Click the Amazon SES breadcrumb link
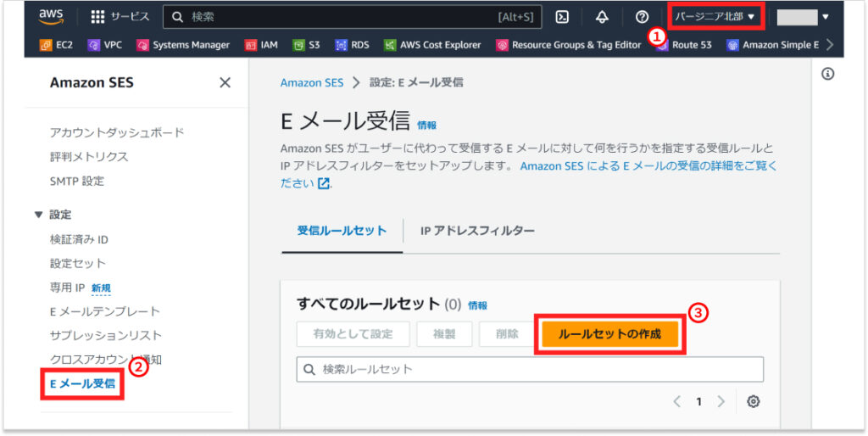This screenshot has width=868, height=436. pos(312,82)
